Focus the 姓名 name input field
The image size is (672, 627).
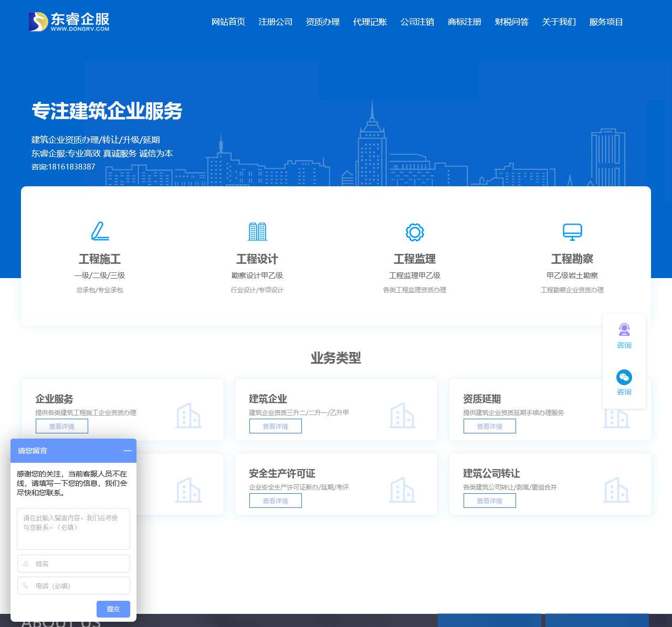[x=73, y=564]
